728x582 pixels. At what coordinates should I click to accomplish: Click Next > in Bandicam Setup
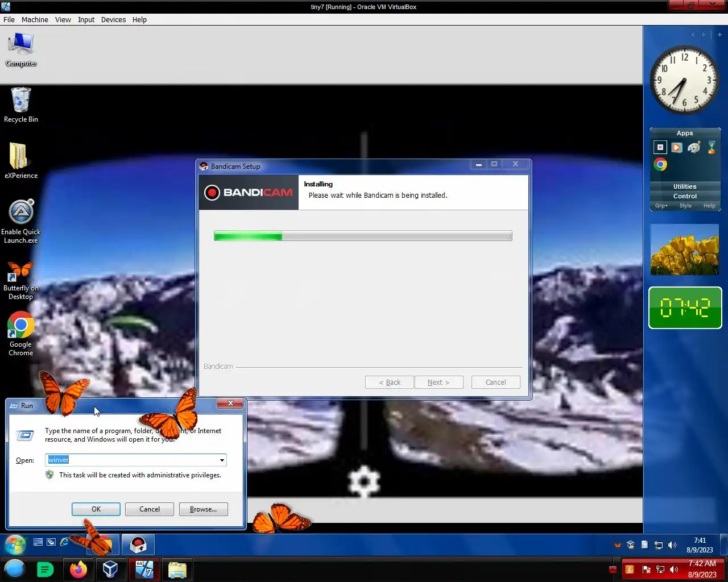tap(439, 383)
